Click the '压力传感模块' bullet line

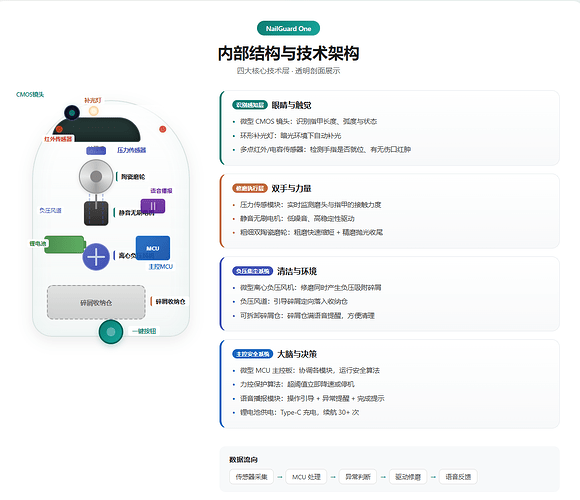[x=310, y=205]
